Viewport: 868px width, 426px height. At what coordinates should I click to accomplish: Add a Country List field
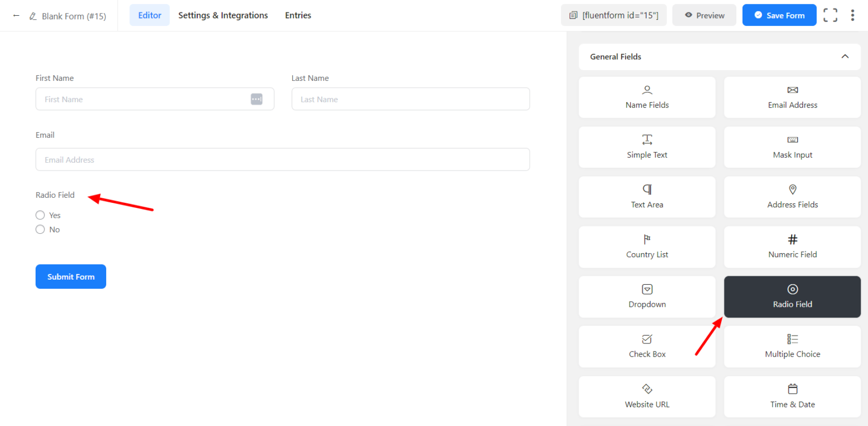646,247
